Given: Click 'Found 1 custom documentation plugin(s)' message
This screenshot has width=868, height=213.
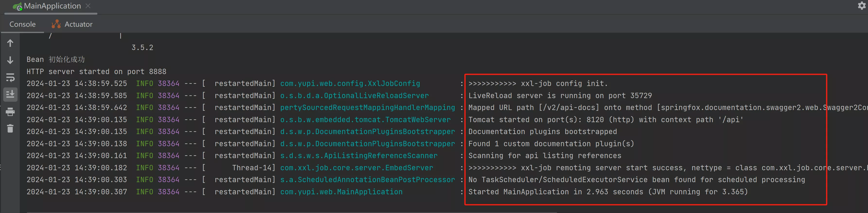Looking at the screenshot, I should tap(551, 144).
